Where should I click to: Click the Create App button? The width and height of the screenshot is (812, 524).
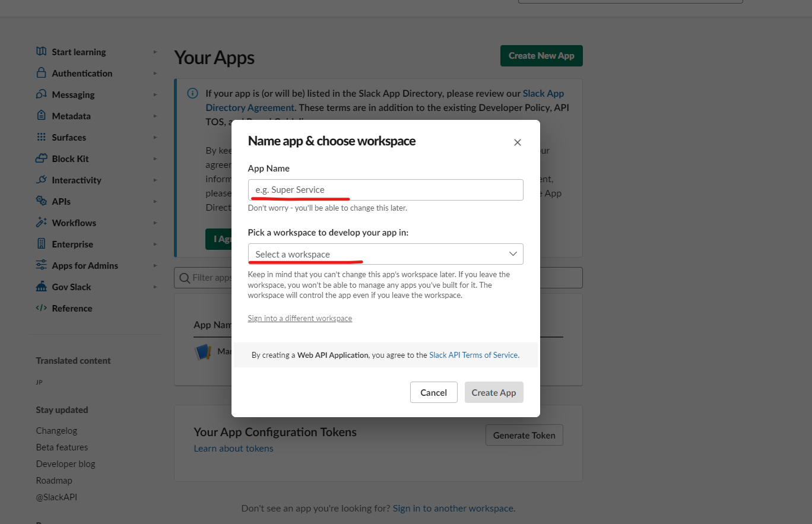click(494, 392)
